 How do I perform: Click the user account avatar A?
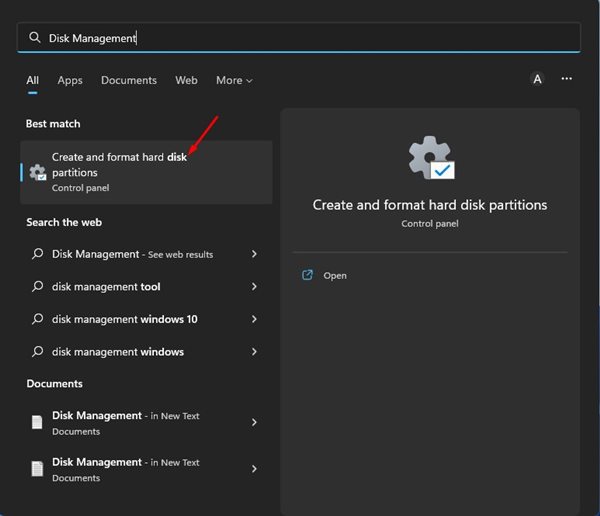[537, 80]
